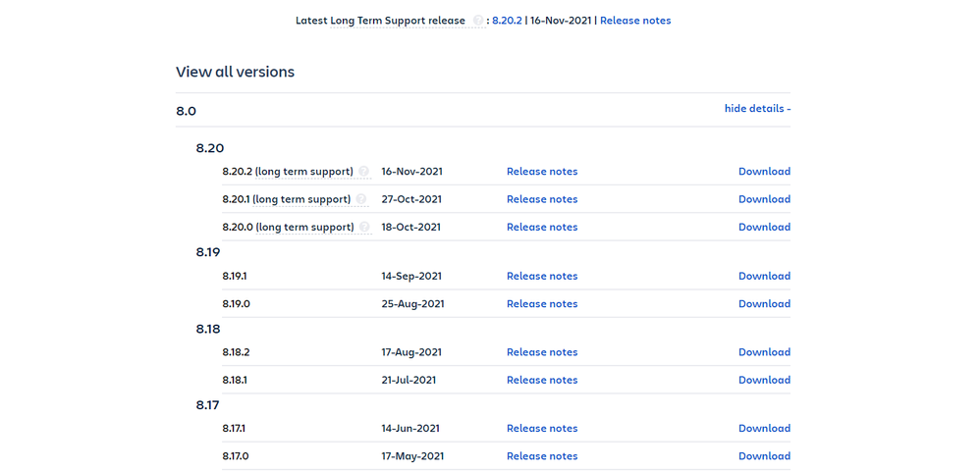The image size is (980, 471).
Task: Download version 8.18.1
Action: 764,380
